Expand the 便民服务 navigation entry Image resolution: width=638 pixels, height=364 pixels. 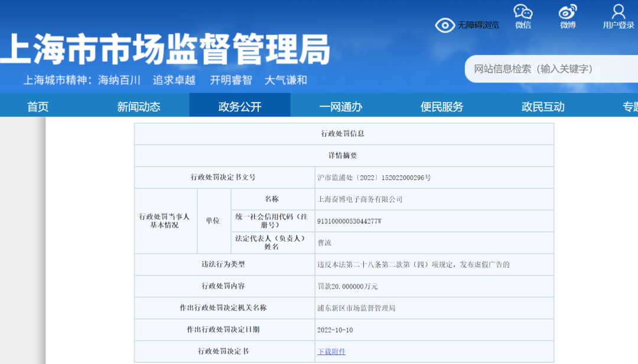tap(441, 105)
